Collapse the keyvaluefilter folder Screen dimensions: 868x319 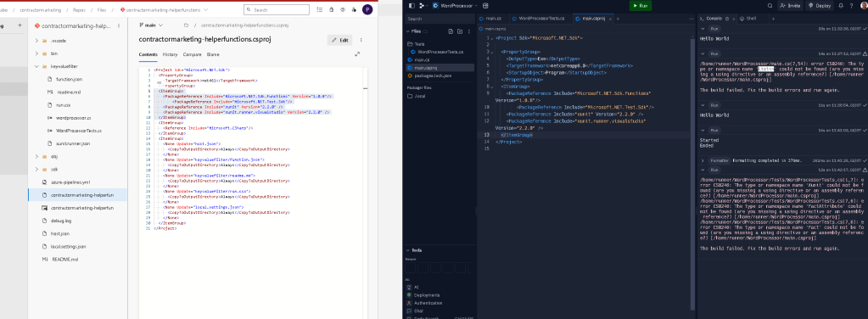[36, 66]
